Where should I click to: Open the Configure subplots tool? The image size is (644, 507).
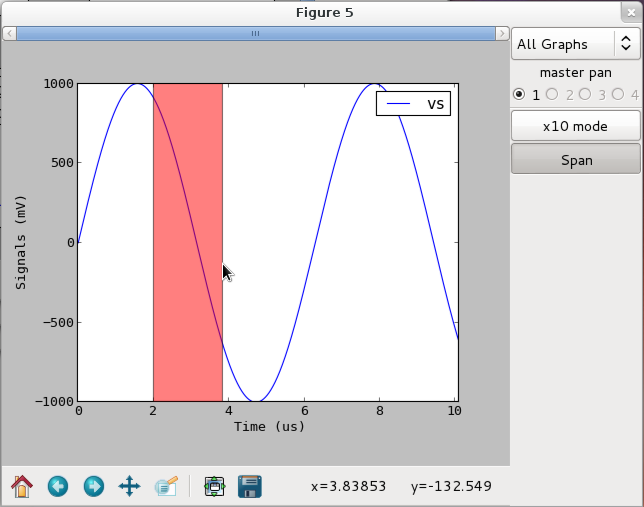[214, 486]
